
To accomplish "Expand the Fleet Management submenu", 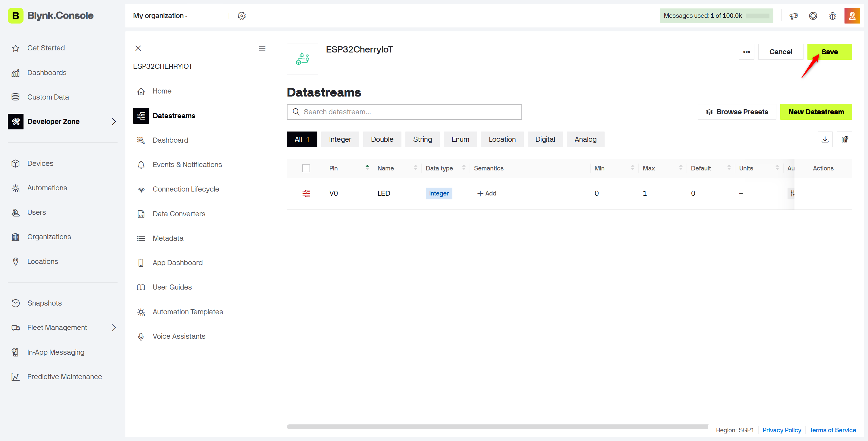I will [114, 327].
